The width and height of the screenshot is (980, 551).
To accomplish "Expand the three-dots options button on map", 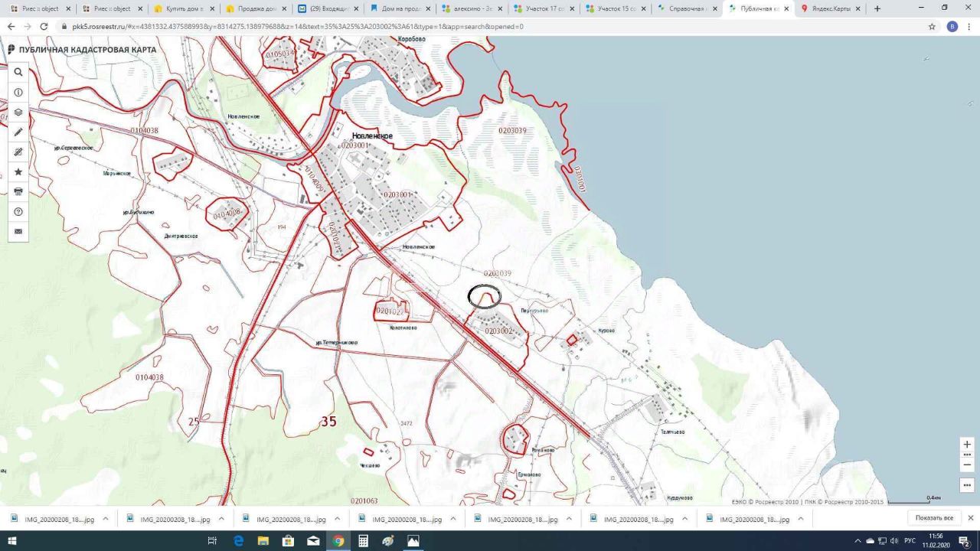I will (x=967, y=485).
